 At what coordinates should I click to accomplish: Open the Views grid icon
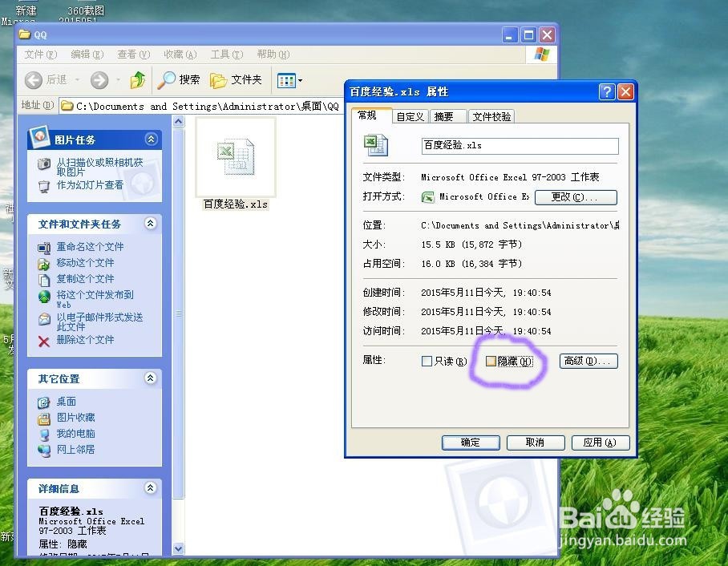pos(286,80)
